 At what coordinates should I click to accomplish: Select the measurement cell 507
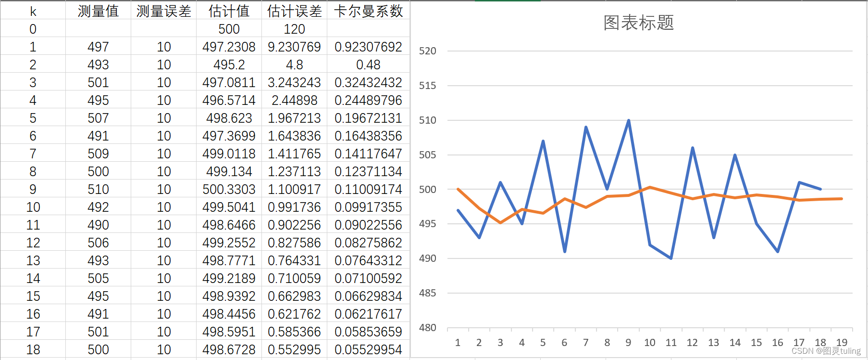coord(98,118)
